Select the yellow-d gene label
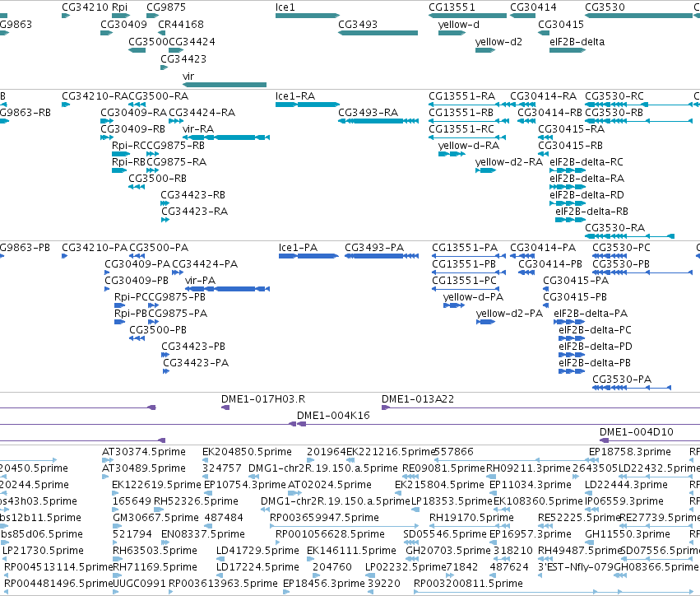Viewport: 700px width, 596px height. click(458, 25)
